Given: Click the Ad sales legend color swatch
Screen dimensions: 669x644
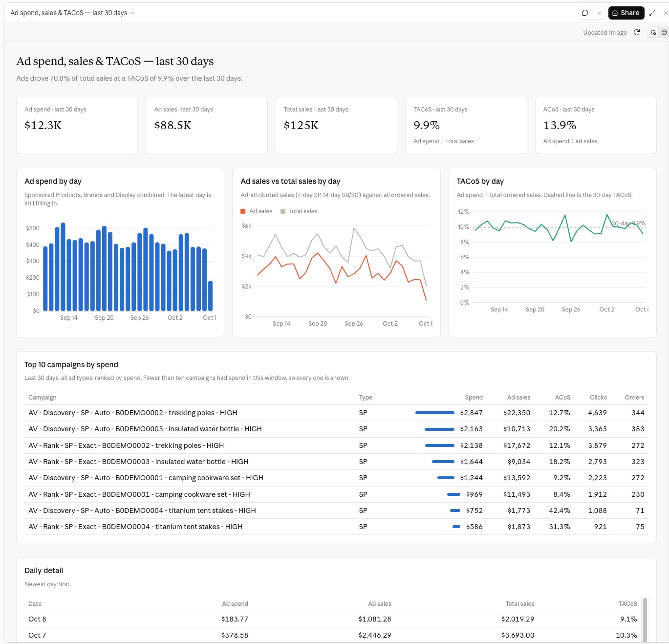Looking at the screenshot, I should (243, 211).
